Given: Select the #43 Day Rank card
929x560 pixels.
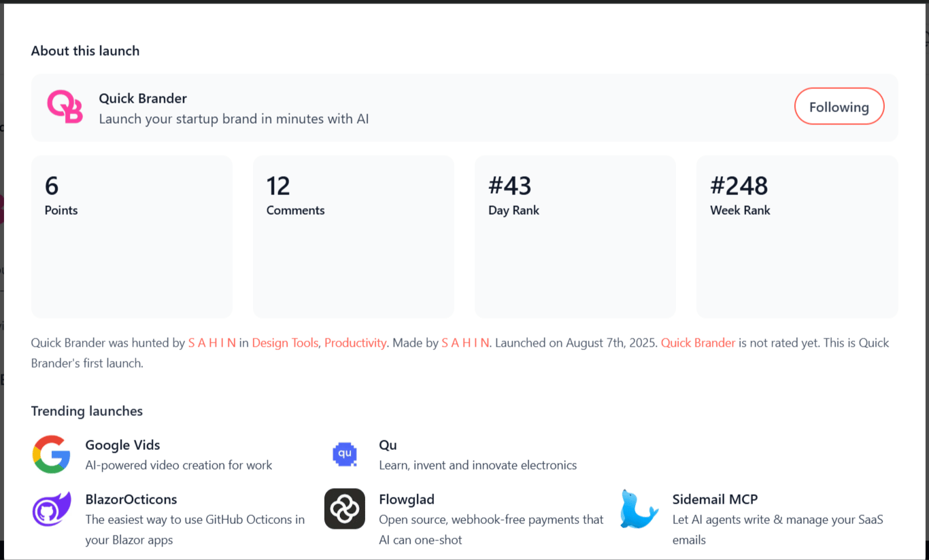Looking at the screenshot, I should click(575, 237).
